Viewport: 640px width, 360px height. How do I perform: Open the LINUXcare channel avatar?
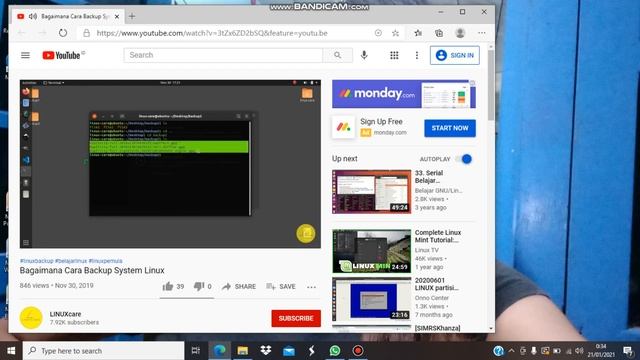(31, 318)
